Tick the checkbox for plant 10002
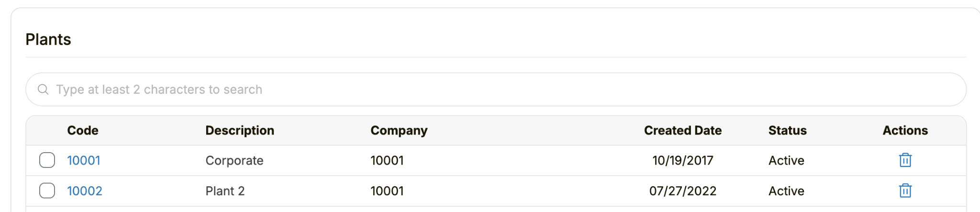Viewport: 980px width, 212px height. tap(47, 190)
